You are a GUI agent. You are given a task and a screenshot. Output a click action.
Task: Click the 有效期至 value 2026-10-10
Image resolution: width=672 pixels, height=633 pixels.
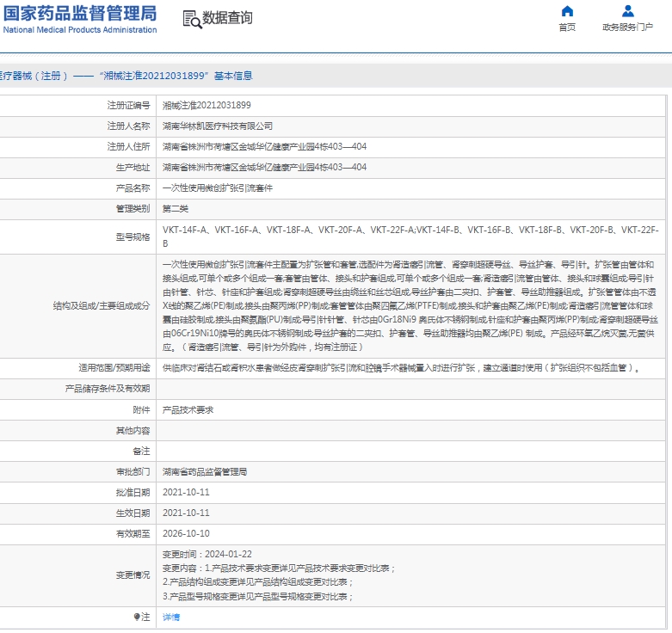tap(186, 533)
